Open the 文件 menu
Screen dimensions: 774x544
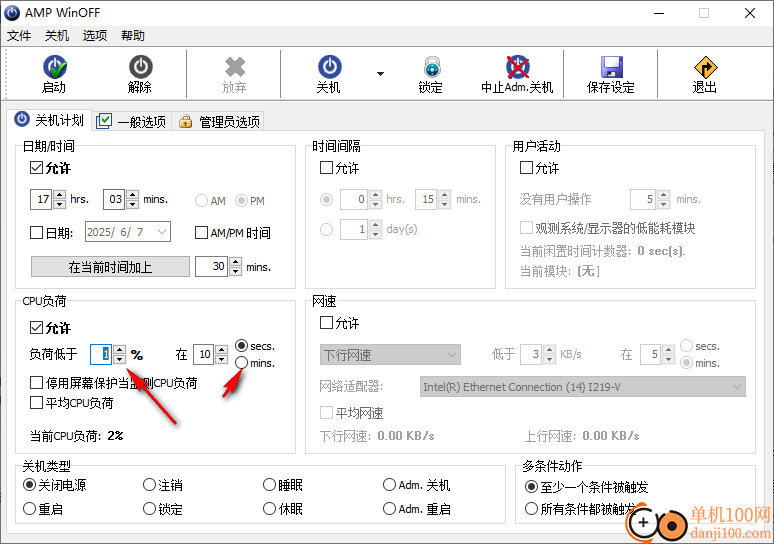[19, 36]
